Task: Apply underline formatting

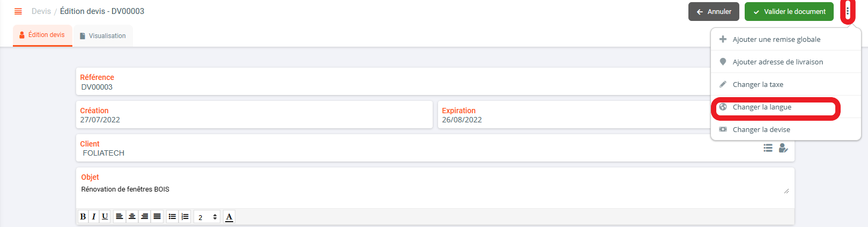Action: [x=105, y=216]
